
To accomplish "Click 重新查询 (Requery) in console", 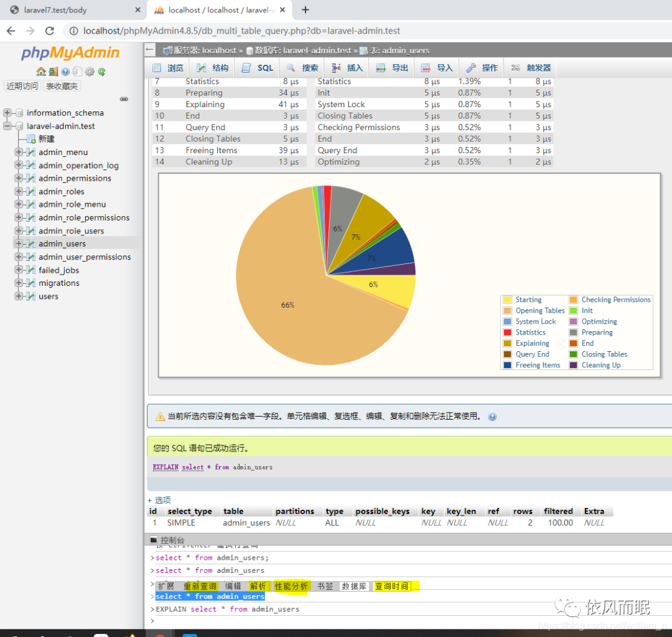I will pyautogui.click(x=200, y=586).
